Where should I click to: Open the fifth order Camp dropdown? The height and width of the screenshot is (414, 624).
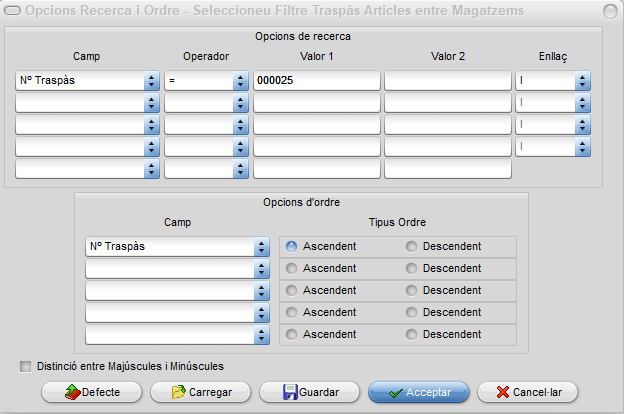(177, 334)
